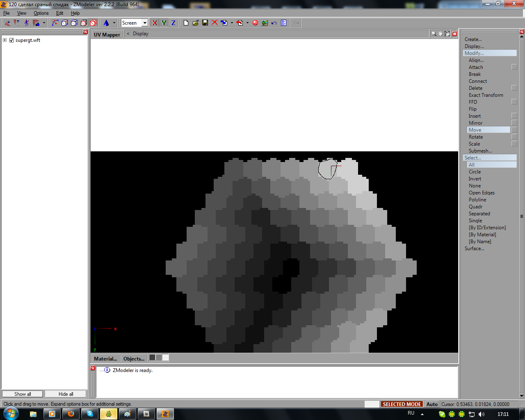The image size is (525, 420).
Task: Click the Hide all button
Action: pos(66,394)
